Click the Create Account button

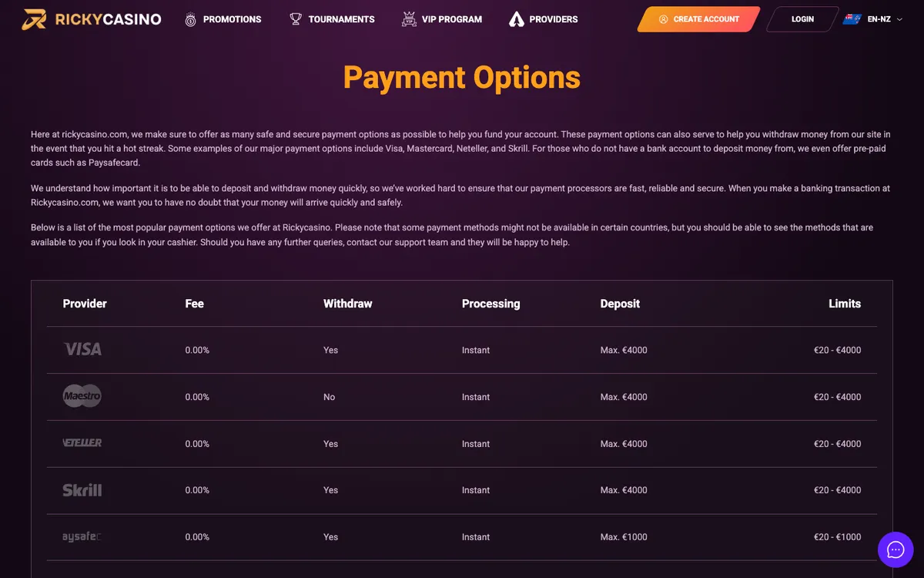(x=698, y=19)
